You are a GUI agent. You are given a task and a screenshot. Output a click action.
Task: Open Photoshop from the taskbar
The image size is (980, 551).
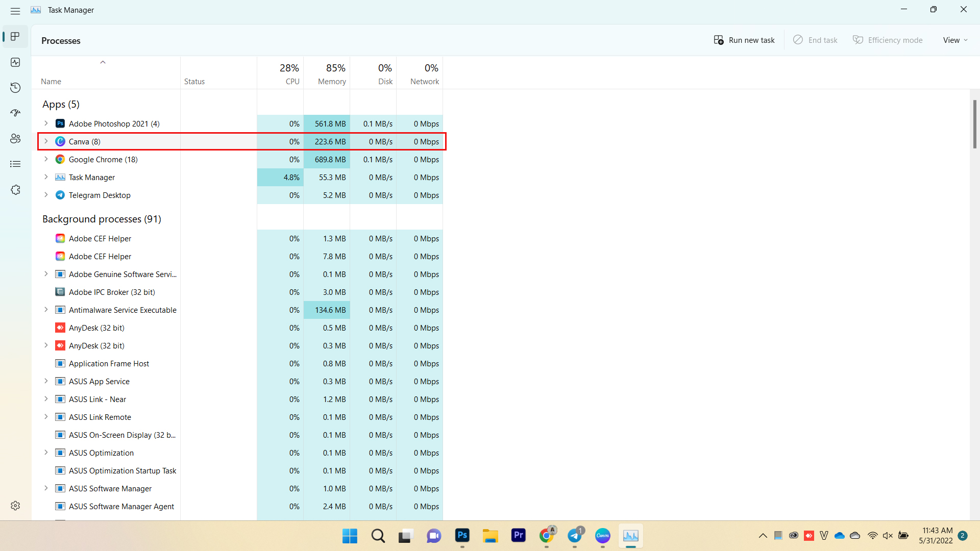pyautogui.click(x=462, y=536)
